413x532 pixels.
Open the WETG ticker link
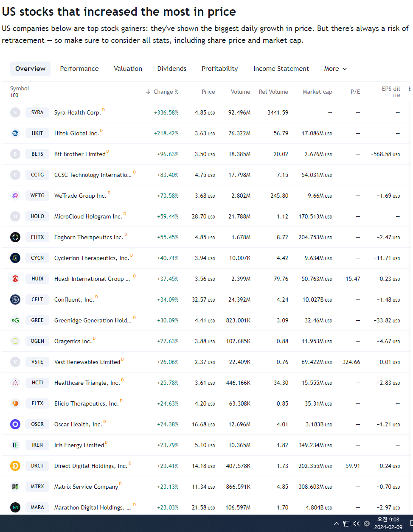point(37,196)
